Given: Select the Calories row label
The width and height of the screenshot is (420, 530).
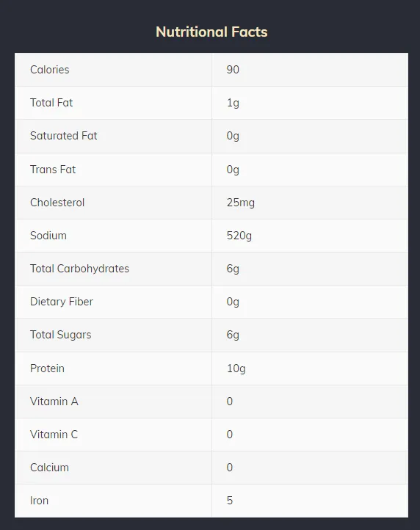Looking at the screenshot, I should coord(50,70).
